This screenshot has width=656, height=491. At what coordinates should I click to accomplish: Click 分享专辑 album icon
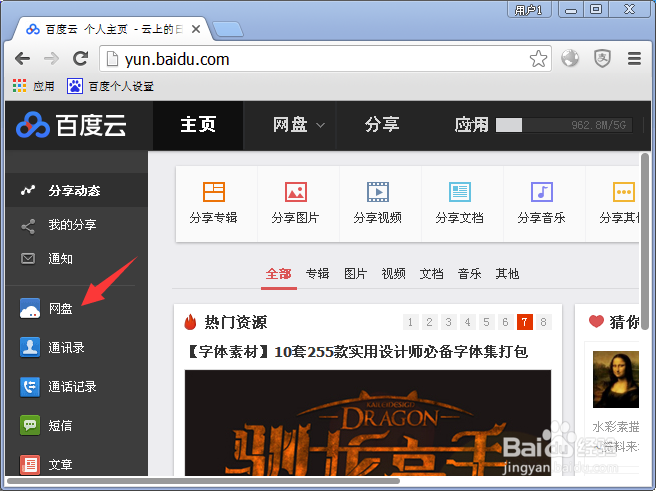(214, 192)
